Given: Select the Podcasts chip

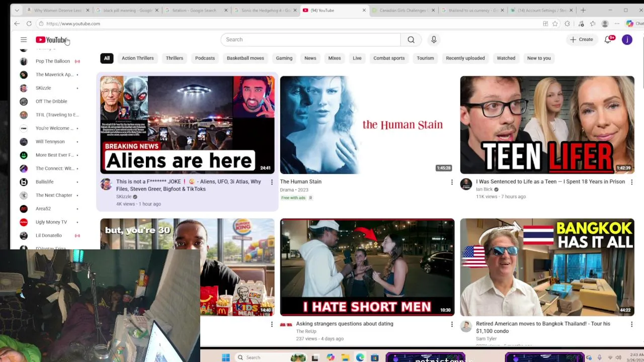Looking at the screenshot, I should (x=205, y=58).
